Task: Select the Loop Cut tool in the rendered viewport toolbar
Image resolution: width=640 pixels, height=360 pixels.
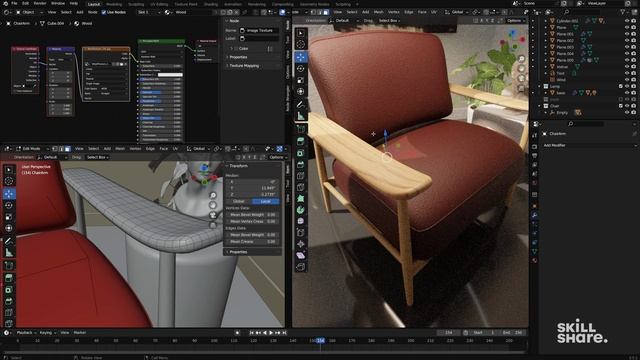Action: [x=301, y=176]
